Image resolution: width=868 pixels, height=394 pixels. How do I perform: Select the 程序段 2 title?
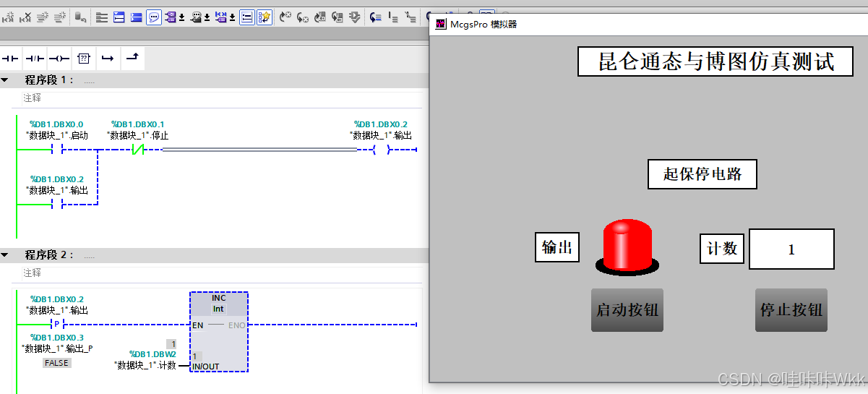pos(49,255)
